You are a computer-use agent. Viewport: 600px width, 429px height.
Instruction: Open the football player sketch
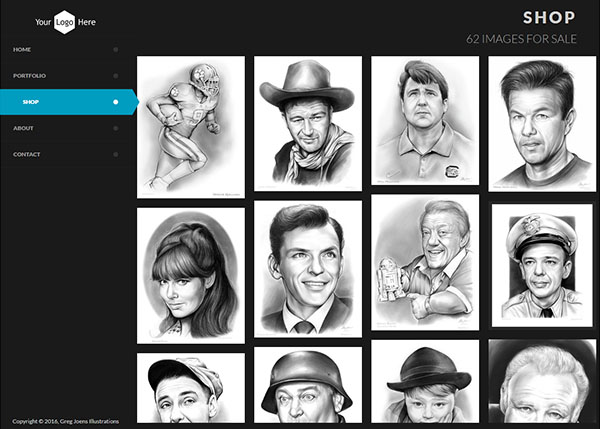click(190, 127)
